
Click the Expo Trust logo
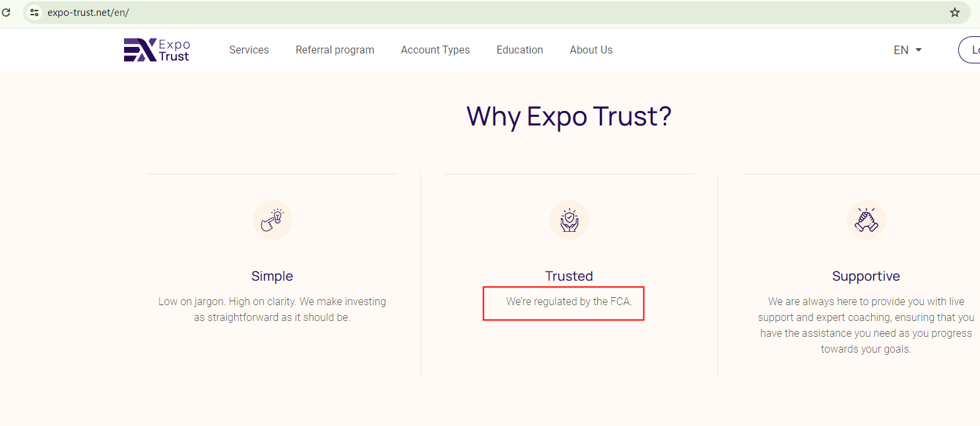(x=157, y=50)
